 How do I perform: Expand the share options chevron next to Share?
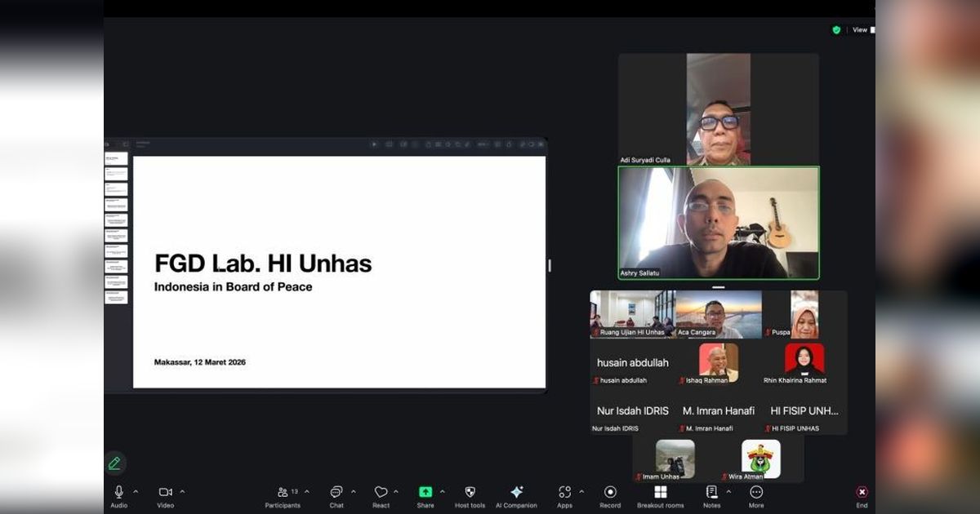click(443, 492)
